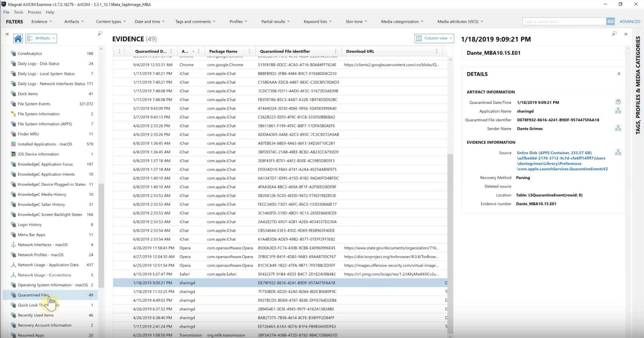Go to the Home case dashboard icon
The width and height of the screenshot is (644, 338).
[18, 38]
